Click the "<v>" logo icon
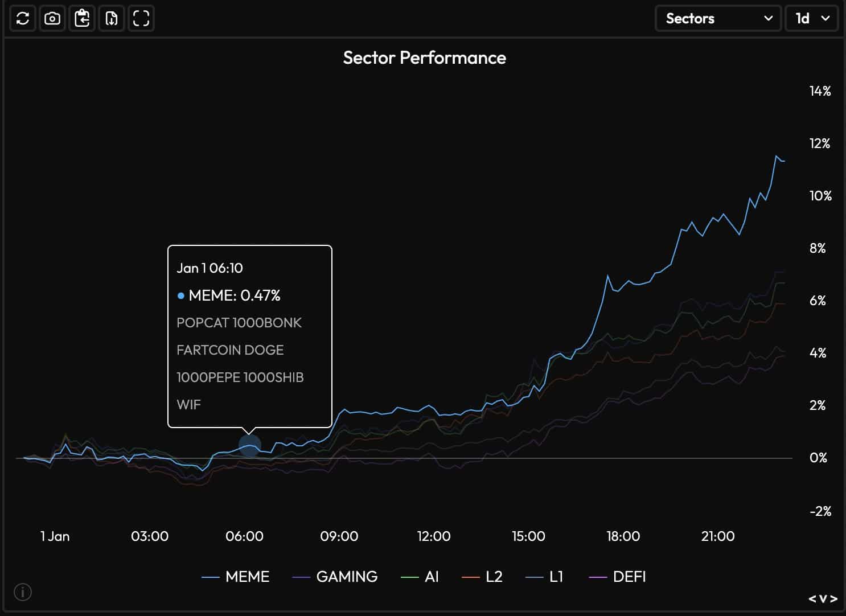846x616 pixels. click(823, 599)
